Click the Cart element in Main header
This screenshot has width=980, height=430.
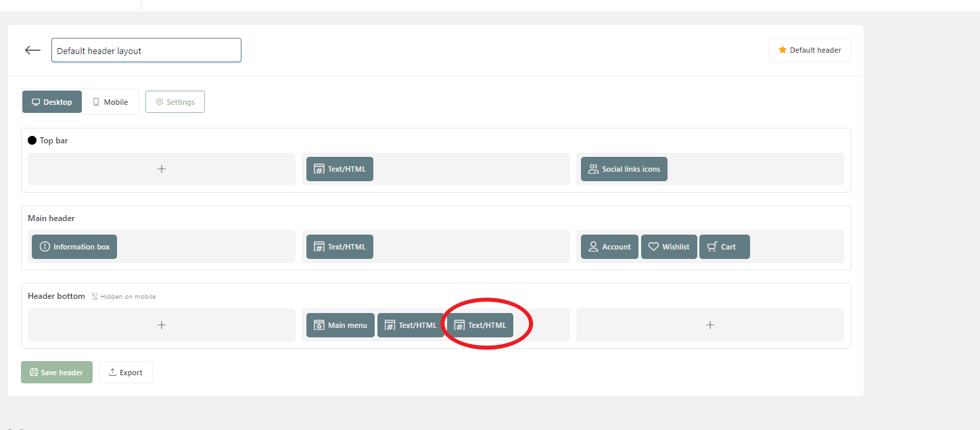(x=724, y=246)
